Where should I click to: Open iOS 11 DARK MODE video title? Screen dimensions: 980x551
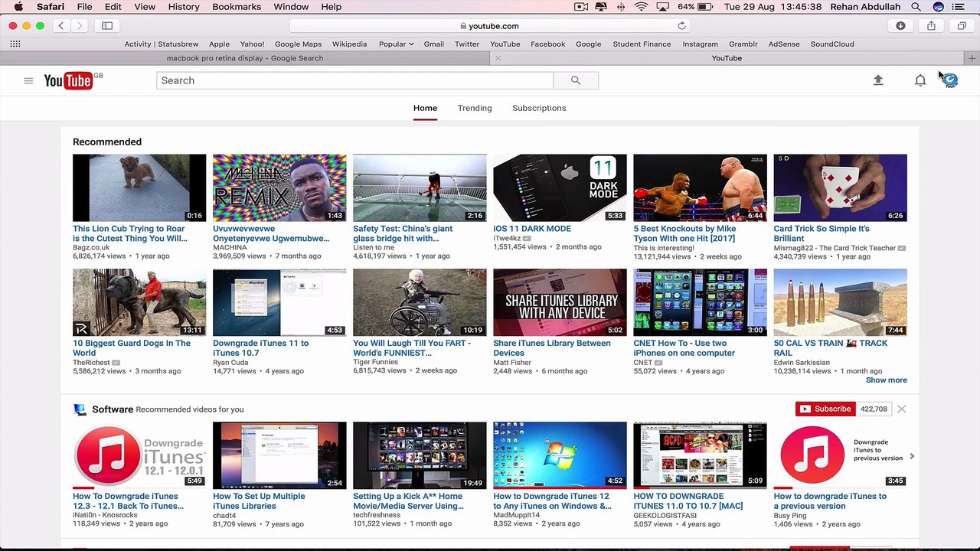coord(532,229)
